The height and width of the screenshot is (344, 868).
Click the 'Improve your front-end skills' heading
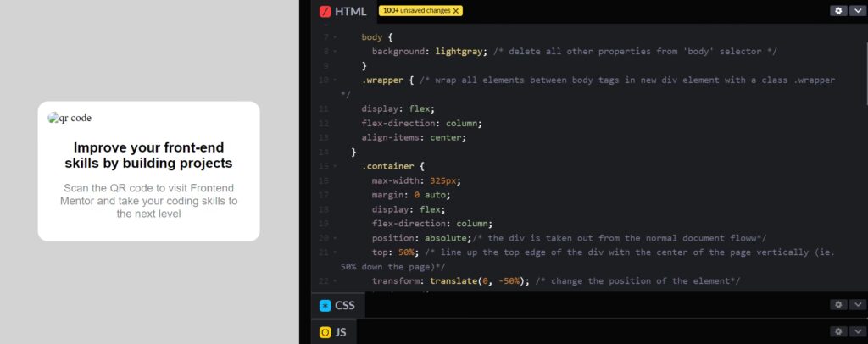click(148, 155)
